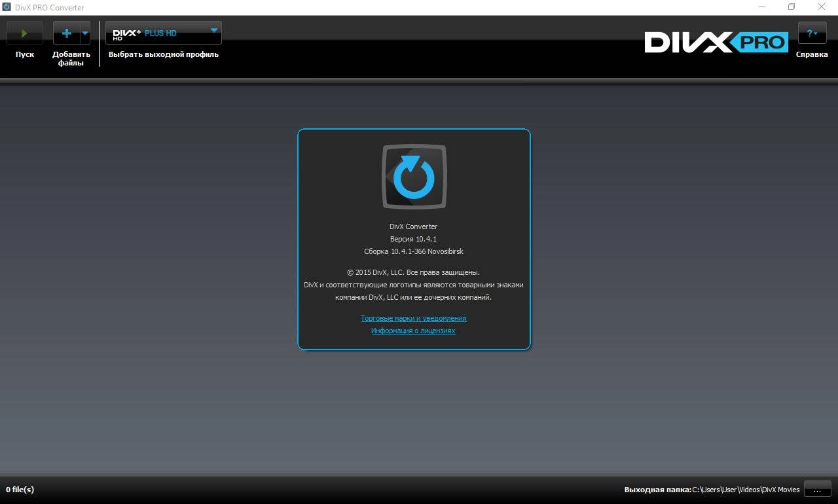Click the 0 file(s) status text
Image resolution: width=838 pixels, height=504 pixels.
(20, 490)
